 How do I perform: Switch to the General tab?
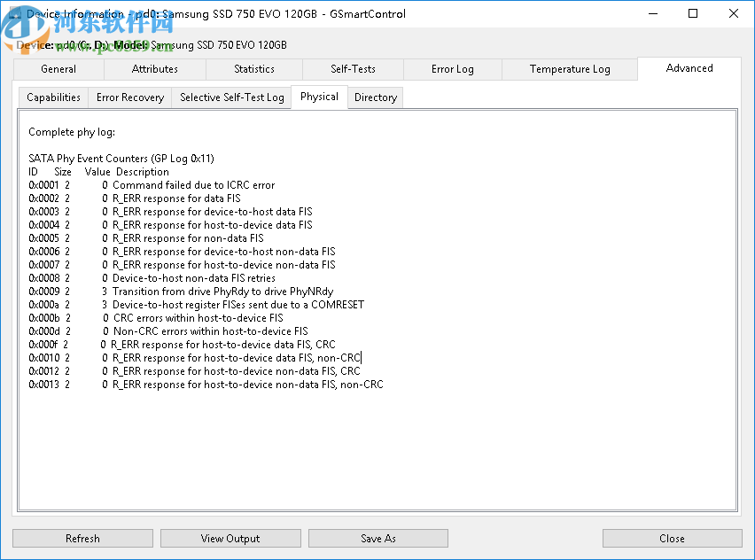[x=58, y=69]
